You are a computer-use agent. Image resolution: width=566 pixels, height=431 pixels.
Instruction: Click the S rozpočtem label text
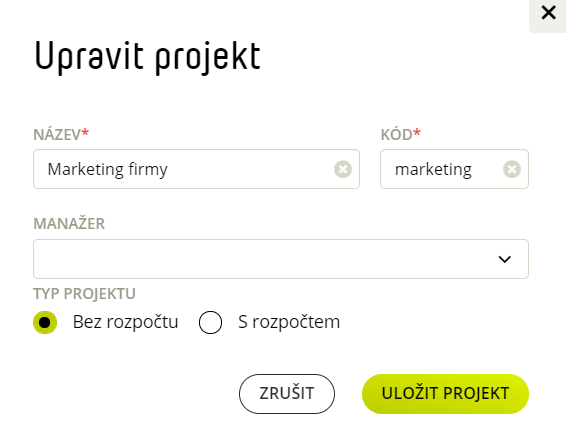coord(289,322)
